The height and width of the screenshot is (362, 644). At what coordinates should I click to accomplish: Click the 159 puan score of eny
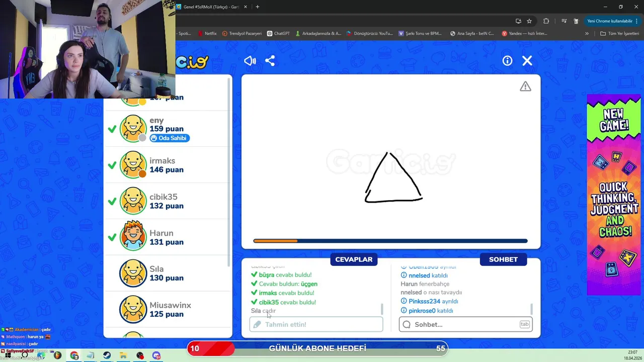point(167,129)
